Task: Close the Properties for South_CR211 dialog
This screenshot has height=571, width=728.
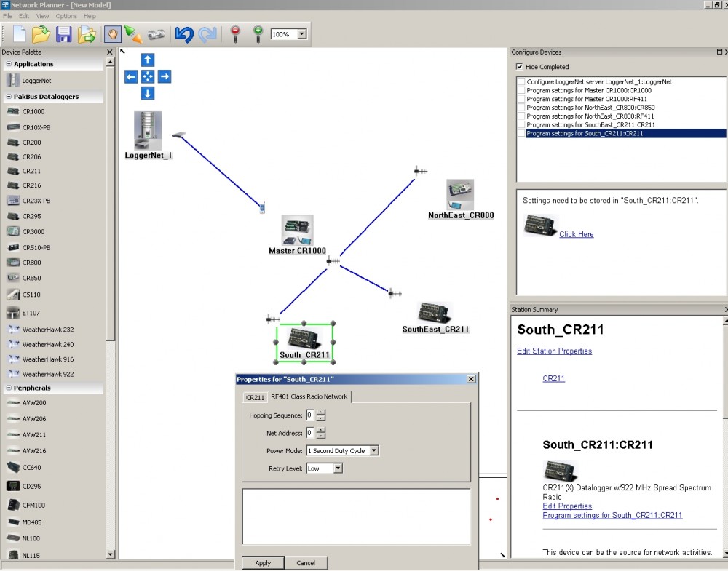Action: pos(471,380)
